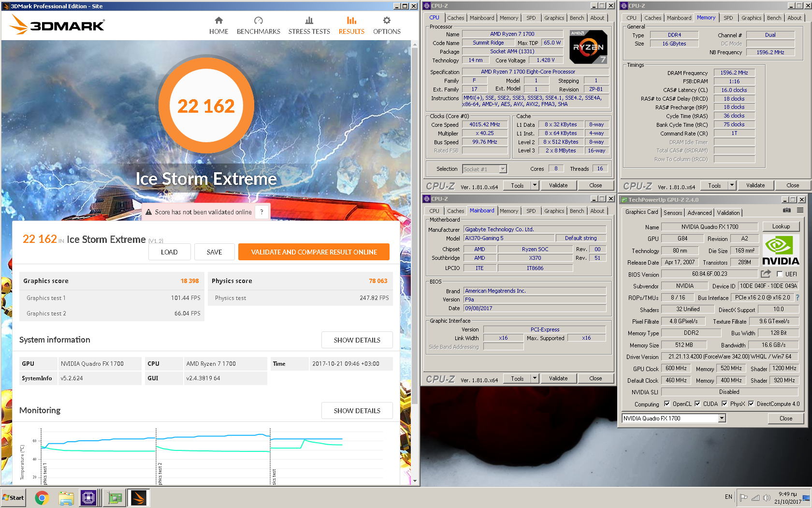The width and height of the screenshot is (812, 508).
Task: Click Close button in GPU-Z
Action: [785, 418]
